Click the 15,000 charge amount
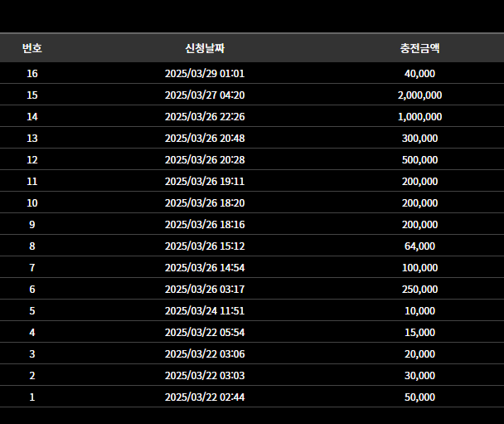Screen dimensions: 504x424 tap(419, 333)
